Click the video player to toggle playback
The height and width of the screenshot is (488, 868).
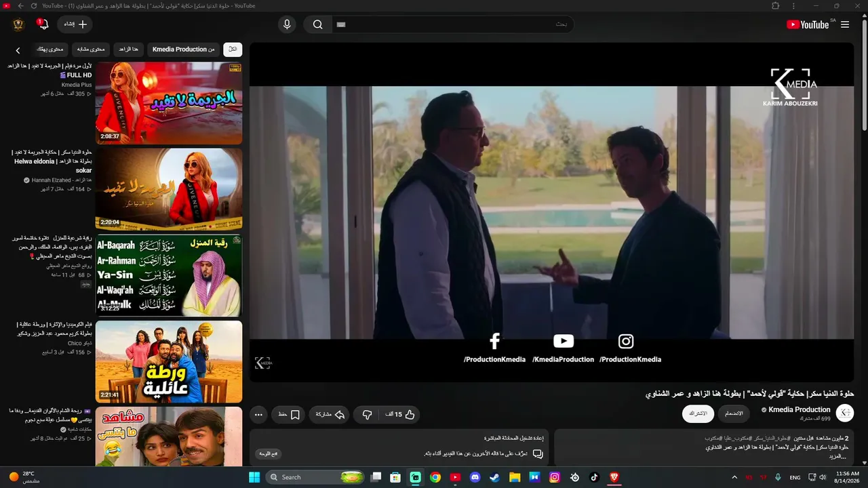[x=551, y=212]
